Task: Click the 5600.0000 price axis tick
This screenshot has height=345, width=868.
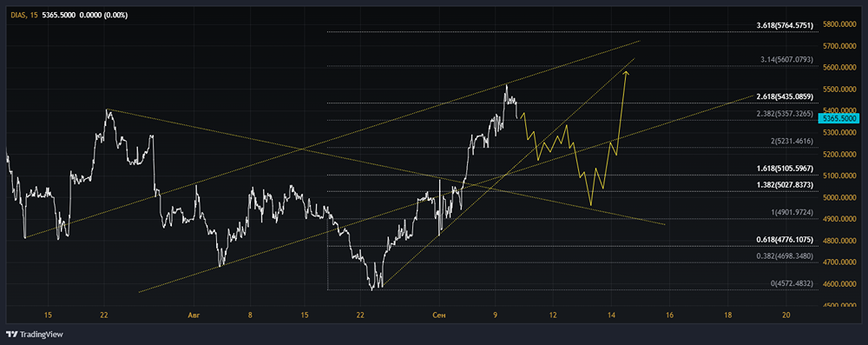Action: click(x=840, y=68)
